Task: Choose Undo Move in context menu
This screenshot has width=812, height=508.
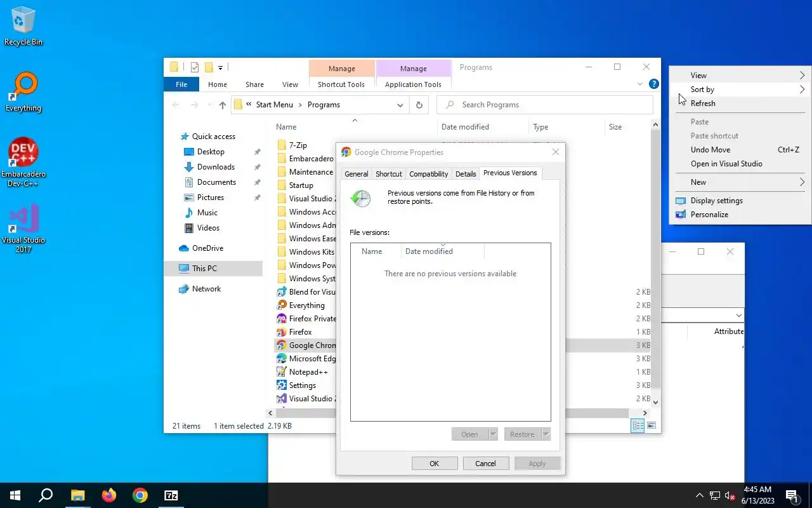Action: point(741,150)
